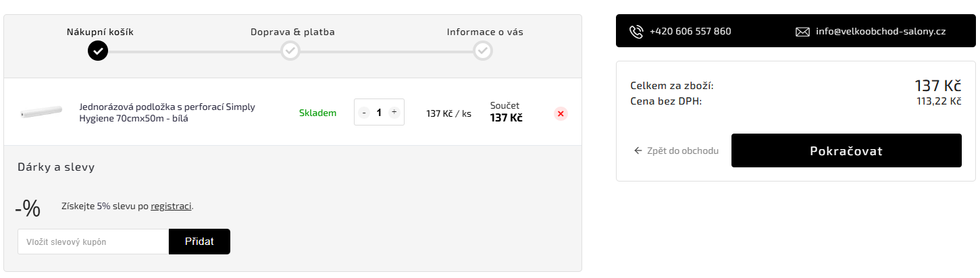Click the Informace o vás step circle

(x=482, y=51)
